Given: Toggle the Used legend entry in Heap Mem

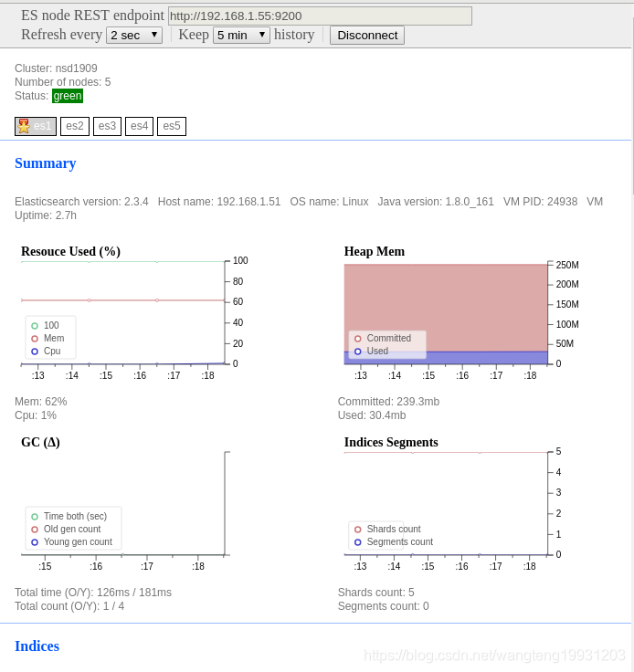Looking at the screenshot, I should point(372,351).
